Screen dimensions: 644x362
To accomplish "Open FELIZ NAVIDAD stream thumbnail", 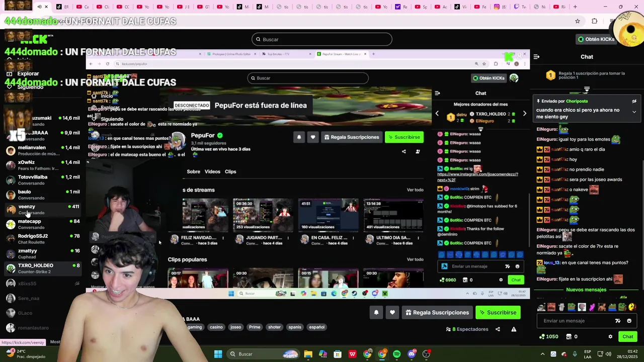I will (x=205, y=215).
